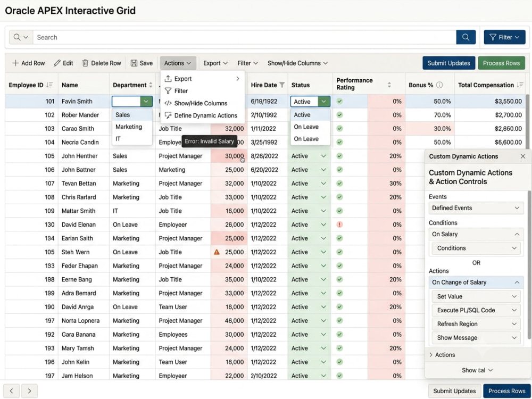The image size is (532, 399).
Task: Click the grid's vertical scrollbar
Action: (x=528, y=122)
